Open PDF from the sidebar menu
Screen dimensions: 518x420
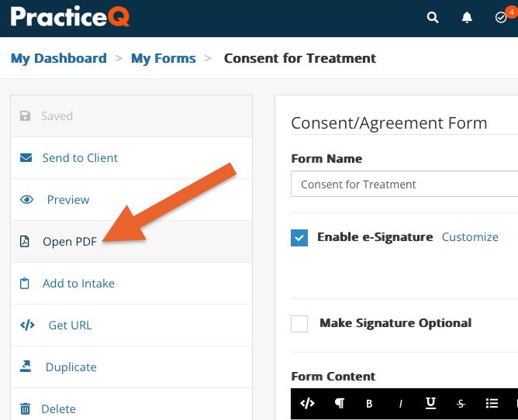(x=132, y=241)
